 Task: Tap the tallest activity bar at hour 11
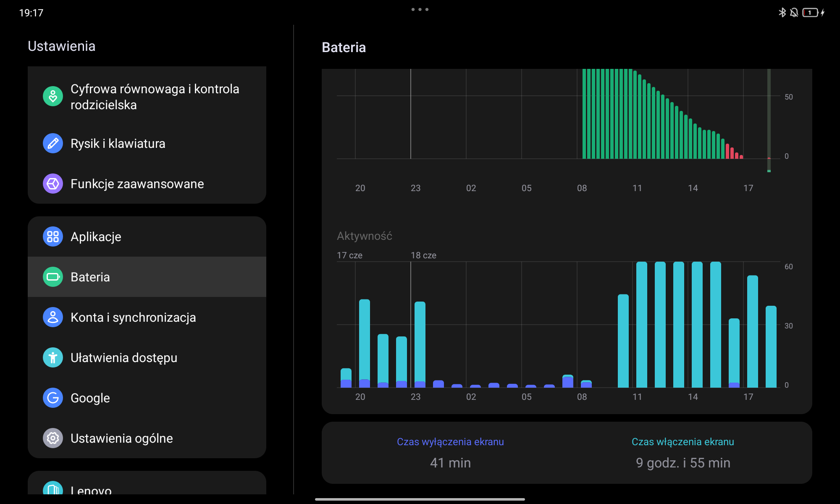[x=642, y=324]
